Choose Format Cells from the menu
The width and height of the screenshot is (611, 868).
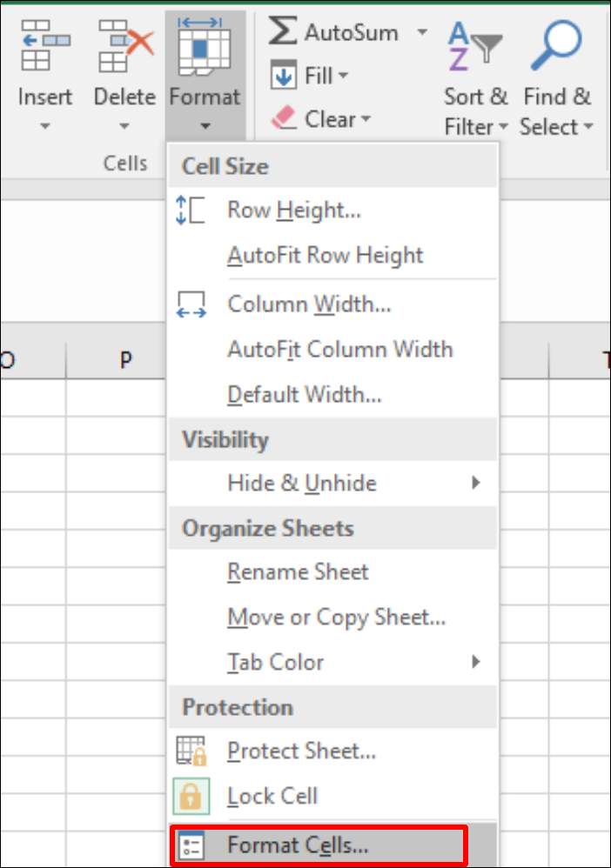tap(298, 845)
